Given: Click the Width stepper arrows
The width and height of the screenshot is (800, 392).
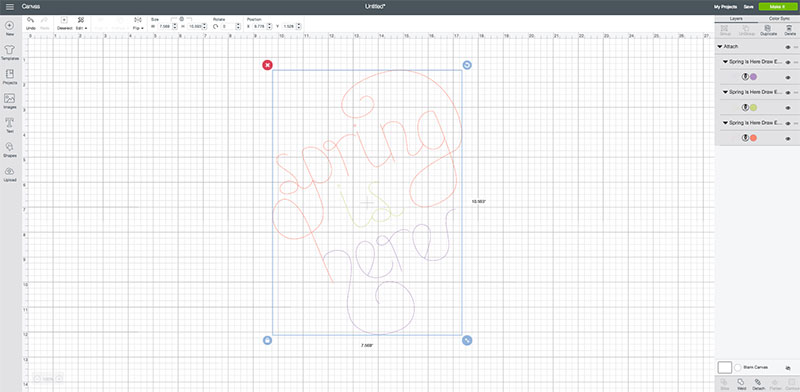Looking at the screenshot, I should [x=174, y=26].
